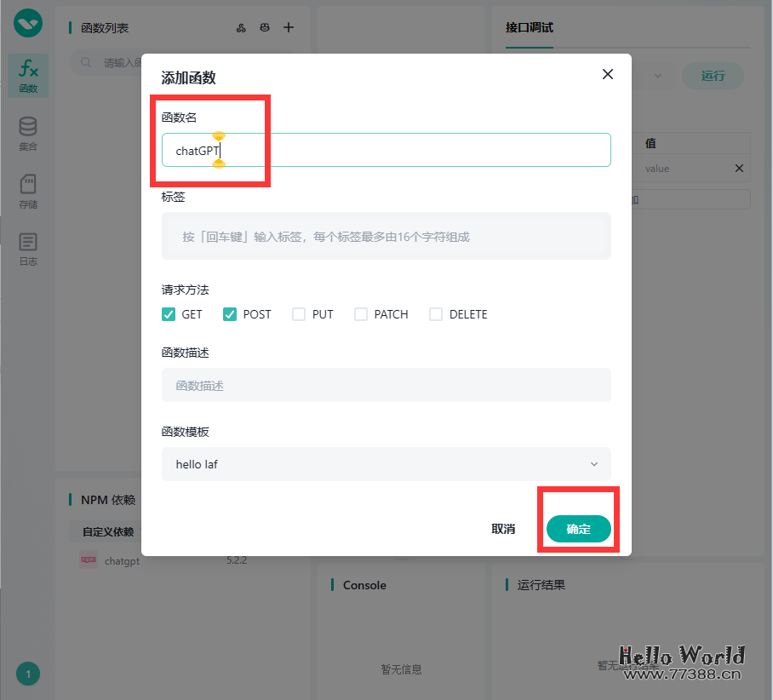Click the trigger icon in 函数列表 header
773x700 pixels.
tap(241, 27)
